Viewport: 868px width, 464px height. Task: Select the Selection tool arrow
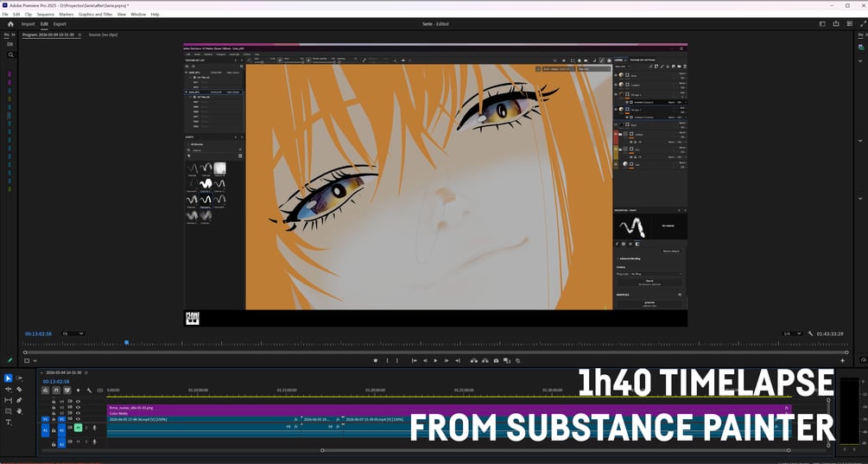point(9,378)
